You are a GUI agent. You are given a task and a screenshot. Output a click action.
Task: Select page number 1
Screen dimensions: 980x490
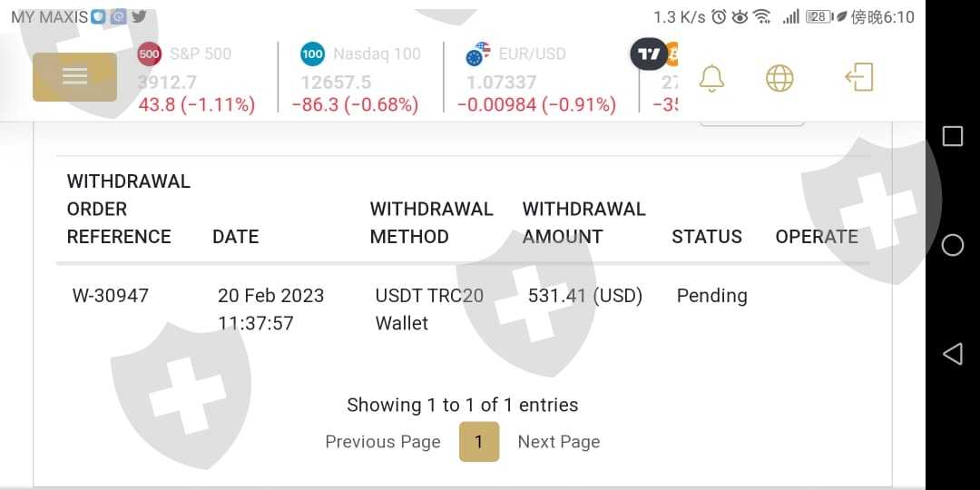[479, 442]
